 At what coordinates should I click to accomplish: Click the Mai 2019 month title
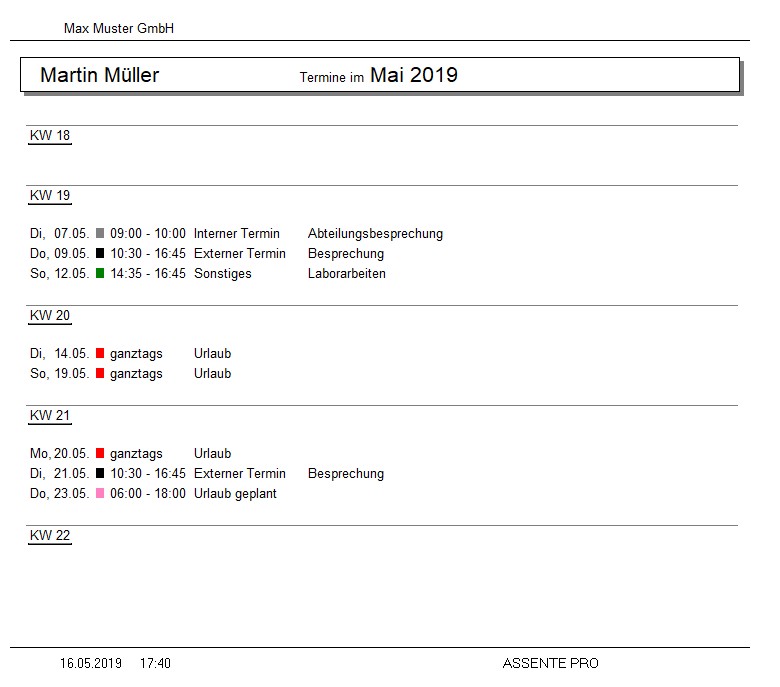[x=414, y=75]
